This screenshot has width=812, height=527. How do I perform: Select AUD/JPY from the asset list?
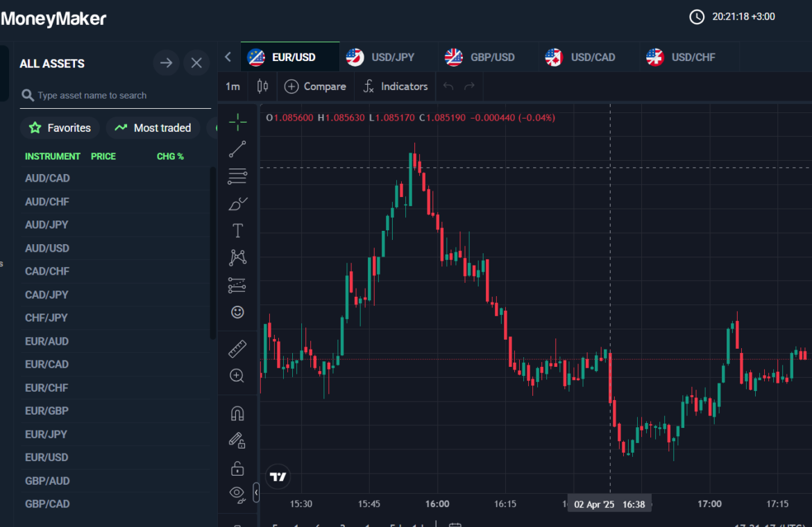coord(115,225)
